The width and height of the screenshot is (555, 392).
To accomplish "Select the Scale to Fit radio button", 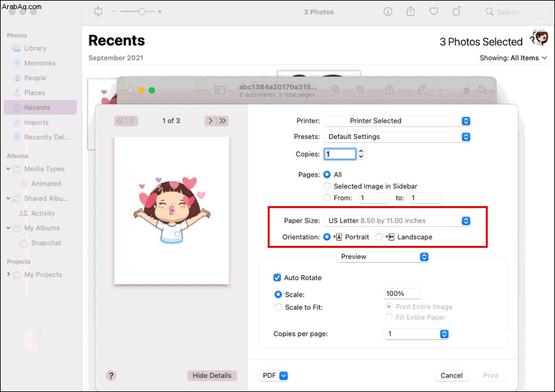I will [278, 307].
